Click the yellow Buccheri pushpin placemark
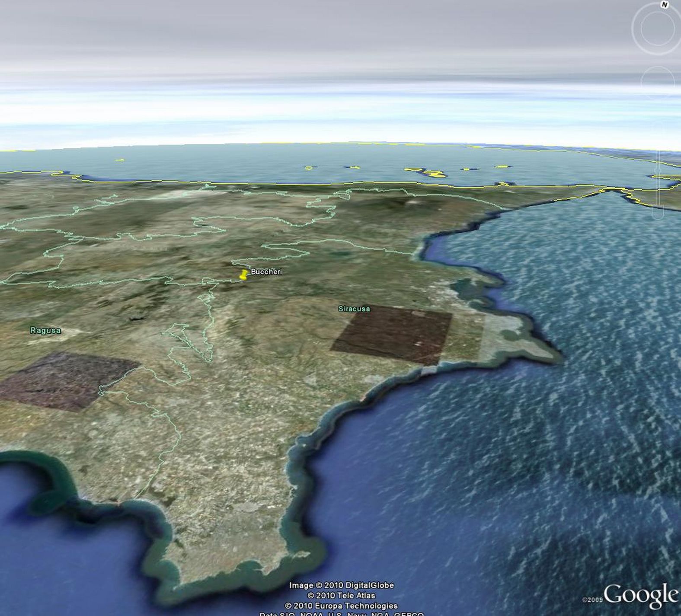The height and width of the screenshot is (616, 681). coord(243,274)
